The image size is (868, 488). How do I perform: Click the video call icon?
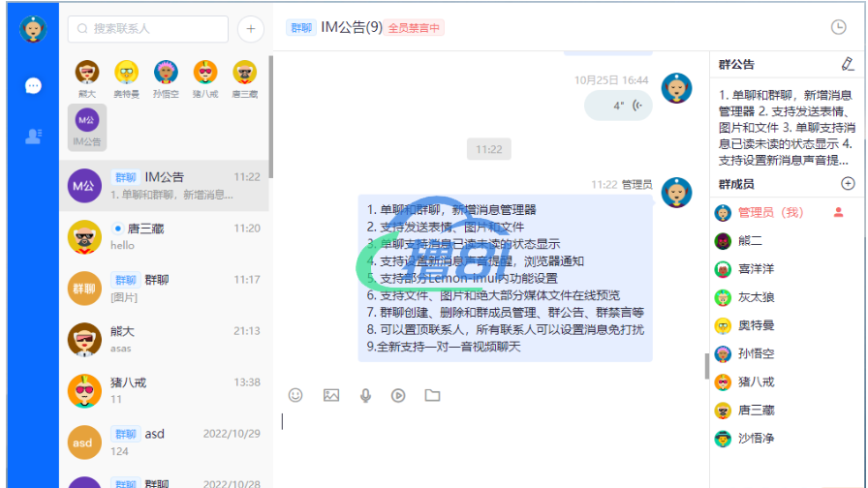[398, 395]
